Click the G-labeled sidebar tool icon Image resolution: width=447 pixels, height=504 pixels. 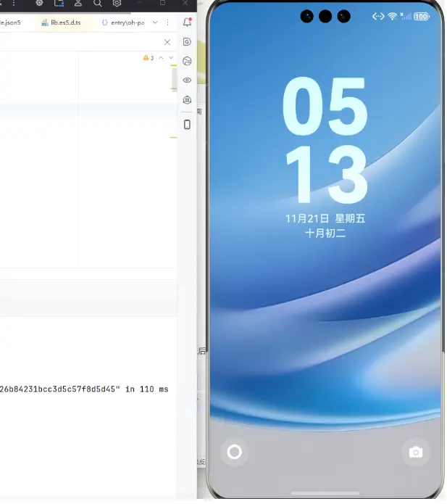tap(187, 42)
